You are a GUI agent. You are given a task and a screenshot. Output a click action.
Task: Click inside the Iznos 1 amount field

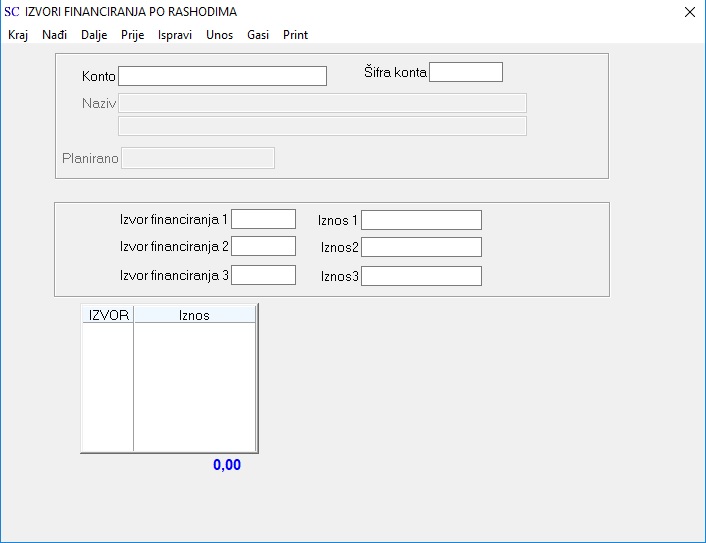pyautogui.click(x=421, y=220)
